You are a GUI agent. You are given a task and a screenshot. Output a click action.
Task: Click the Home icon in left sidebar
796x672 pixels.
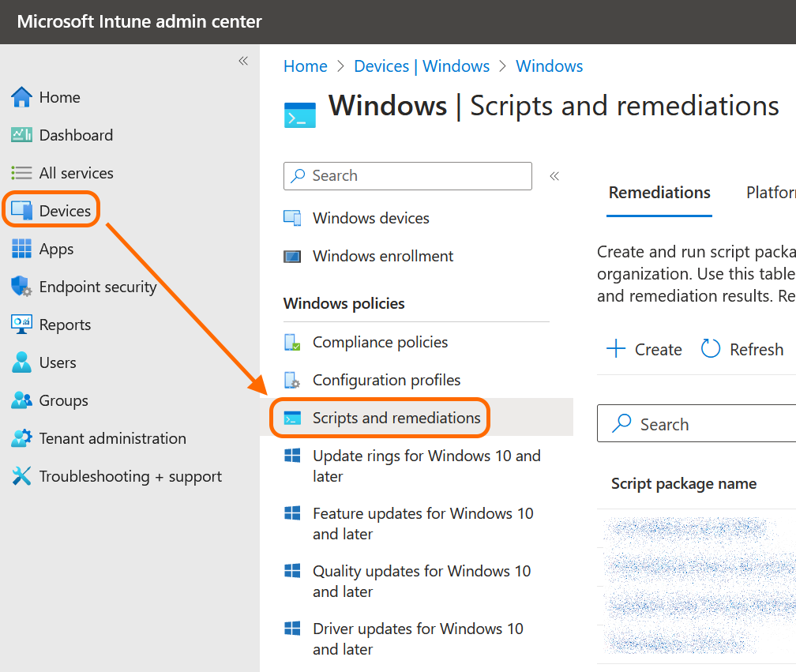[x=22, y=97]
